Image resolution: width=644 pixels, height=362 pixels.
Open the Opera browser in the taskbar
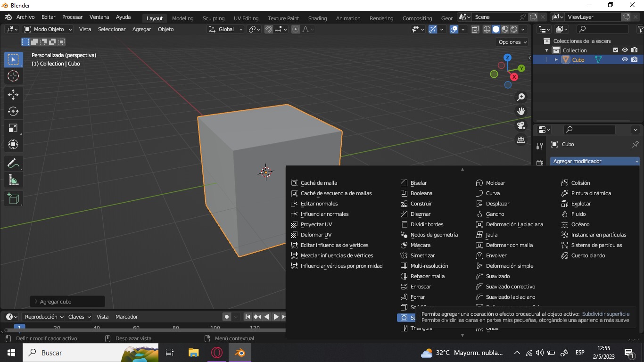coord(217,353)
